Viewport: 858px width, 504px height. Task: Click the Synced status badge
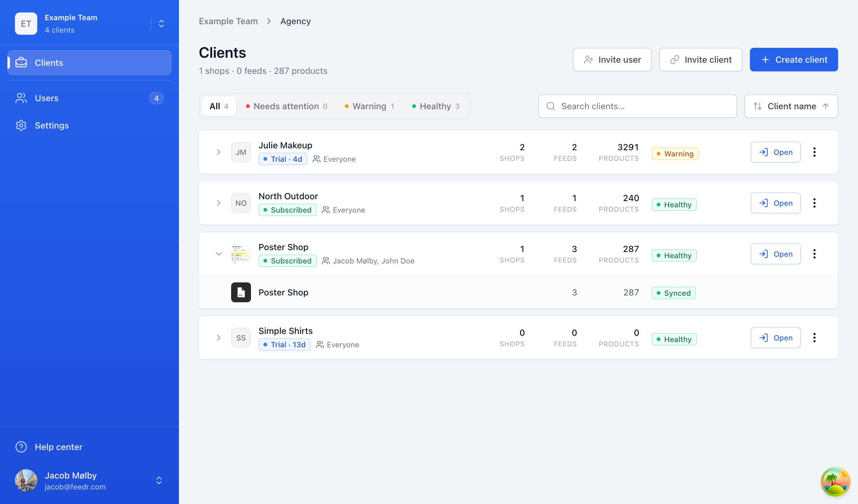point(673,293)
